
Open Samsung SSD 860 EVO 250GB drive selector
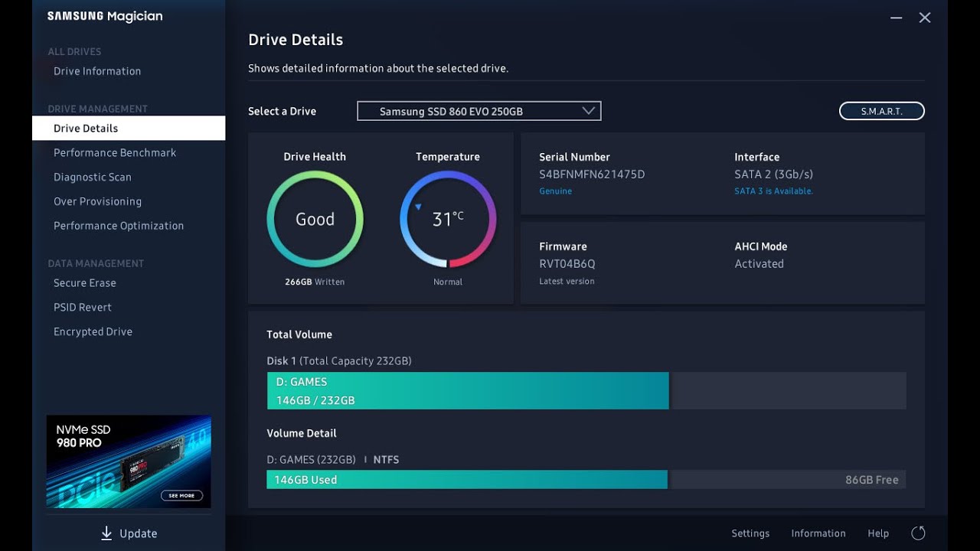point(479,111)
